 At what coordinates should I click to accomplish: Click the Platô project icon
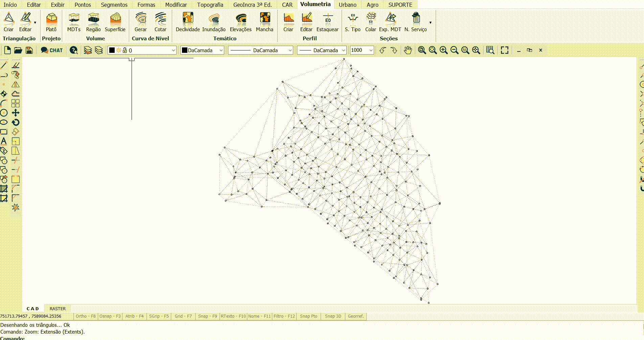51,22
